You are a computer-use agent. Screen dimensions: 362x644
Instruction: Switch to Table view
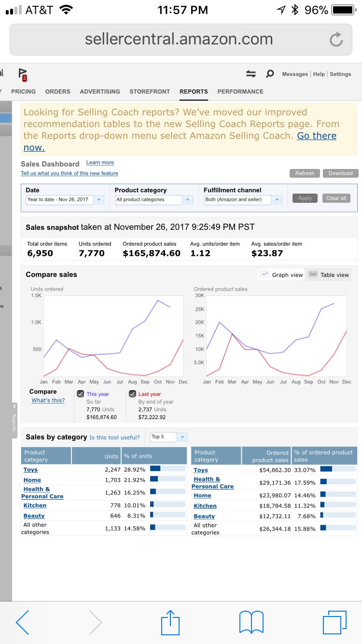pos(329,275)
